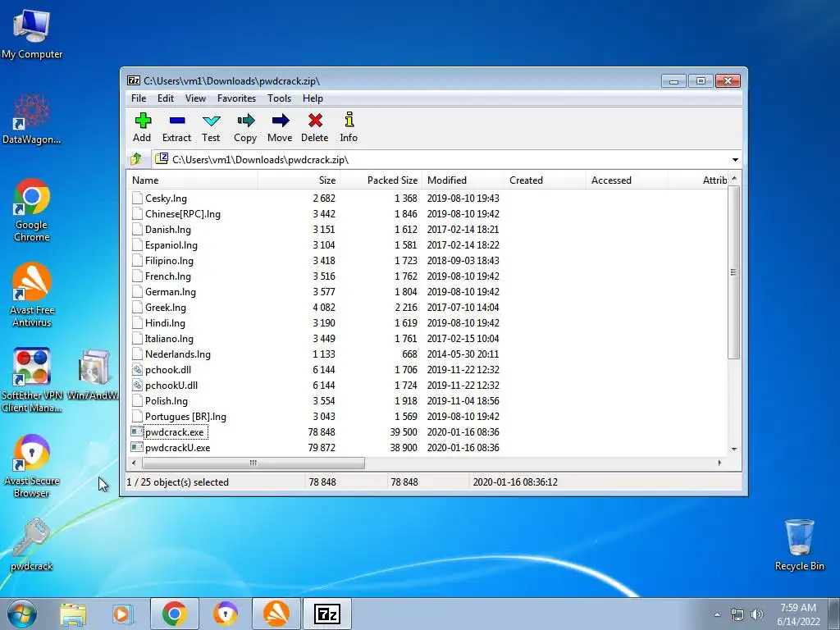Screen dimensions: 840x630
Task: Select the pwdcrack key desktop icon
Action: [32, 544]
